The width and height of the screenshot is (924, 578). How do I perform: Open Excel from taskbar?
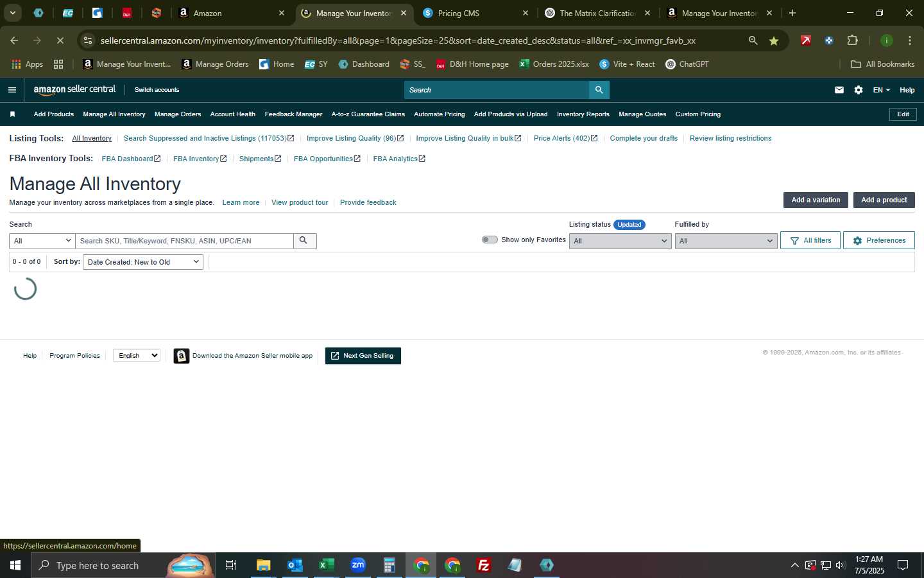(x=326, y=565)
